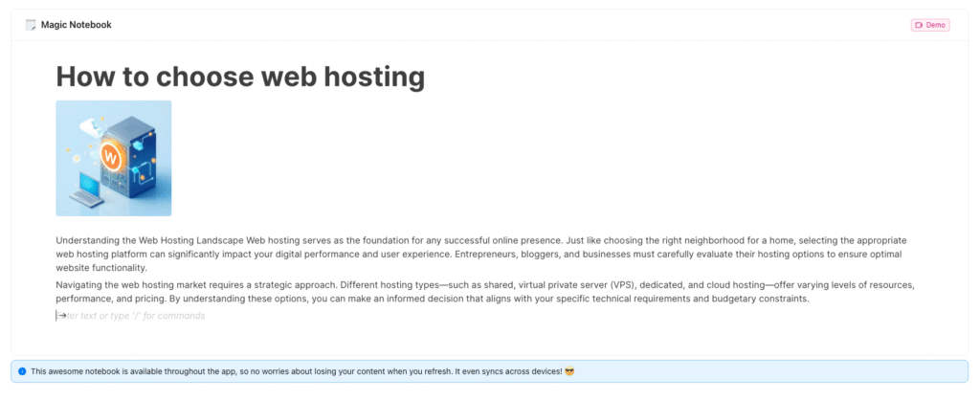Click the 'This awesome notebook' banner message
The image size is (980, 401).
pyautogui.click(x=287, y=370)
